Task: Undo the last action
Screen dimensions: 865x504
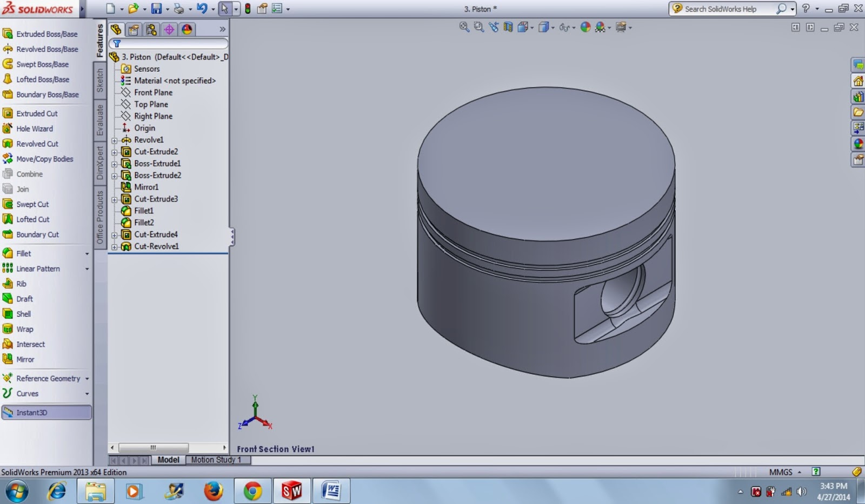Action: pos(202,9)
